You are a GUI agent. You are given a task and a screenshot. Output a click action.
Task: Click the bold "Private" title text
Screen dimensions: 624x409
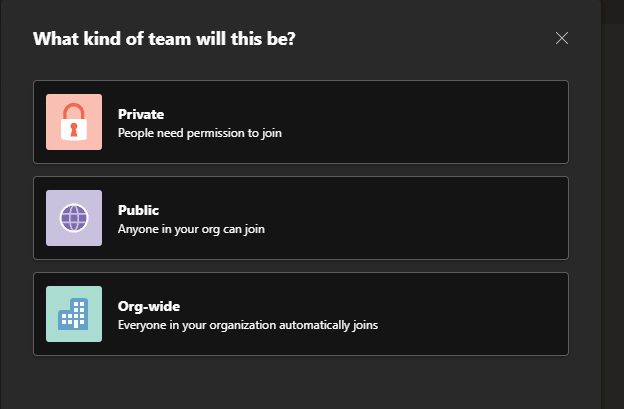click(141, 114)
